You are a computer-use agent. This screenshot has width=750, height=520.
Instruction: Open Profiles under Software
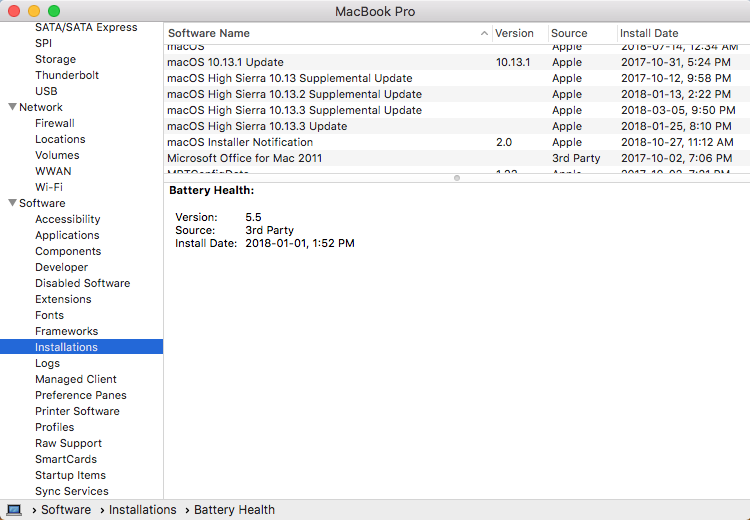[x=55, y=427]
